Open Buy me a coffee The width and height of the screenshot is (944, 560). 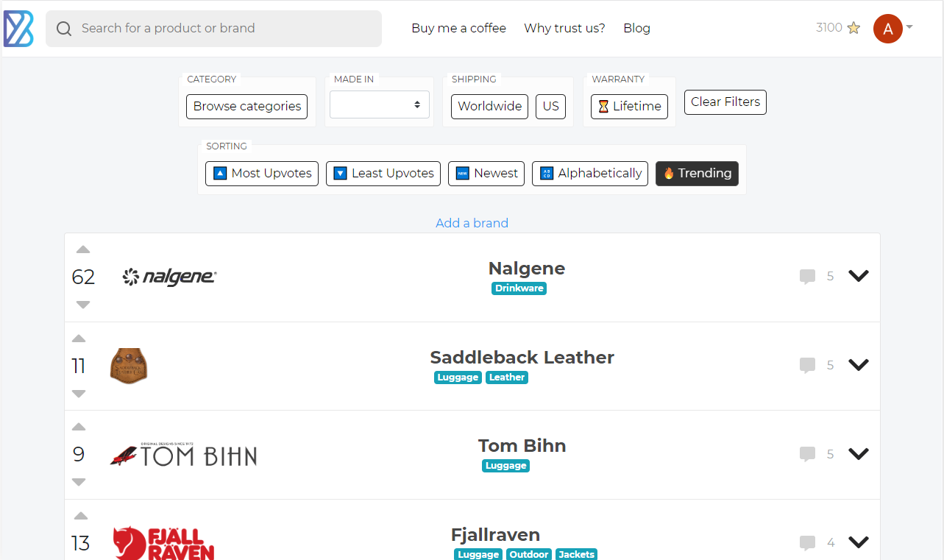point(459,28)
